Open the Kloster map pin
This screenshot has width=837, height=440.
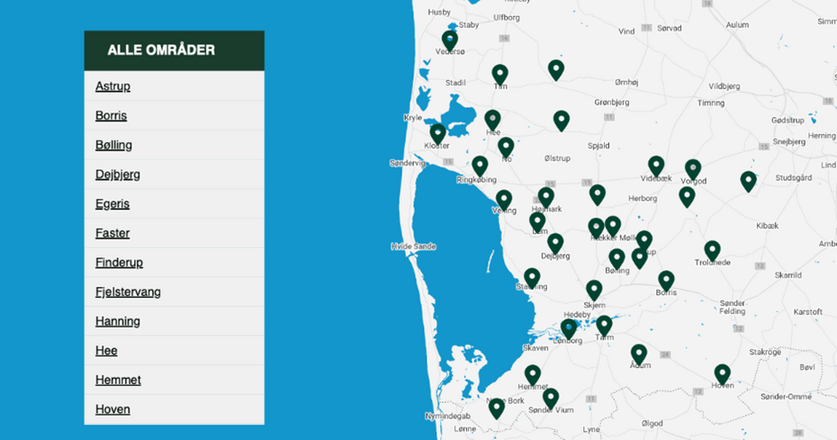coord(438,134)
